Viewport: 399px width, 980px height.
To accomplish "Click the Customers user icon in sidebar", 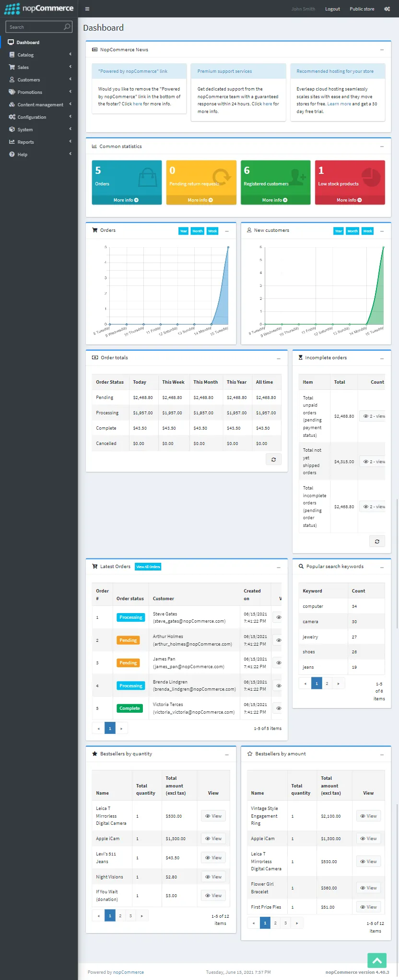I will click(x=12, y=80).
